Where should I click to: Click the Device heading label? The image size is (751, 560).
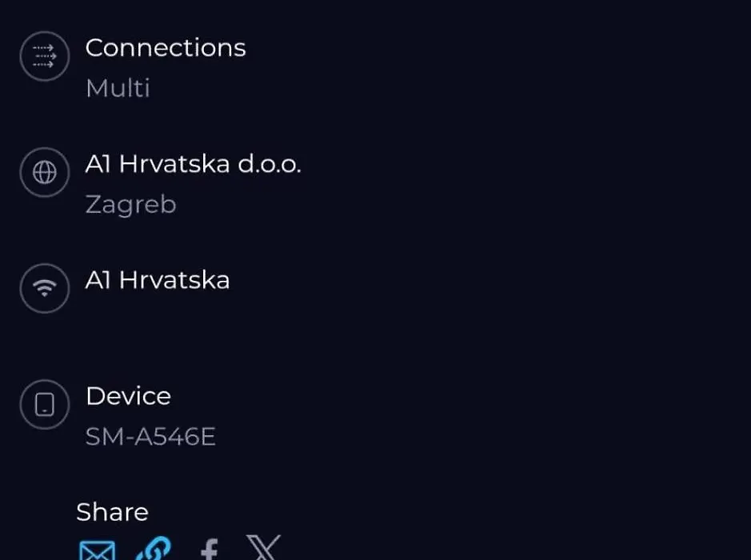[128, 396]
